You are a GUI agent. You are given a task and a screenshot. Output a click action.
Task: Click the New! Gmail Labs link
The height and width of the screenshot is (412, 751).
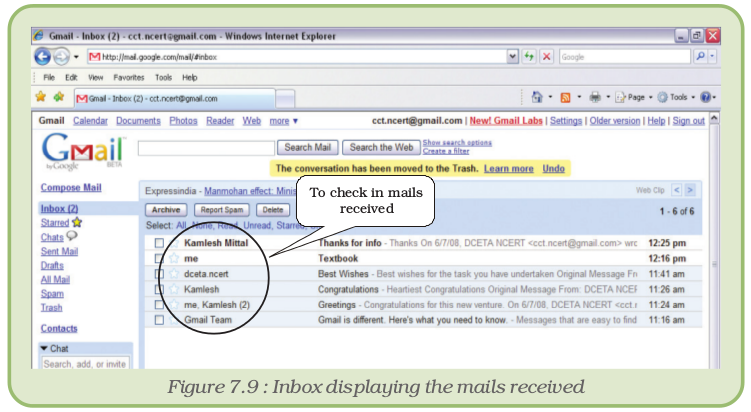[506, 121]
